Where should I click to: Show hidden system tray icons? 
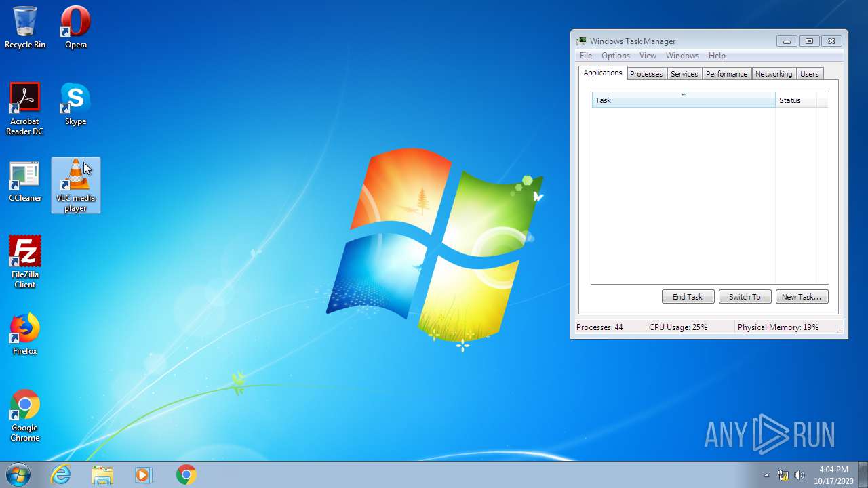[767, 475]
